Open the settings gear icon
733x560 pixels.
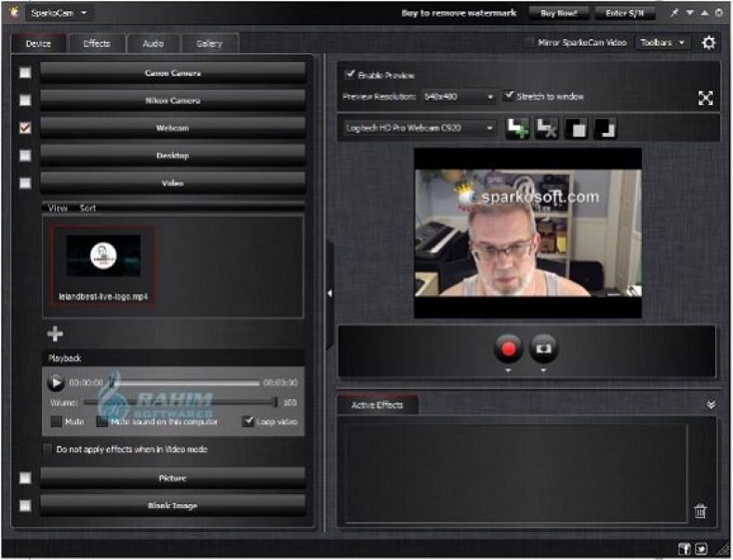pyautogui.click(x=708, y=43)
